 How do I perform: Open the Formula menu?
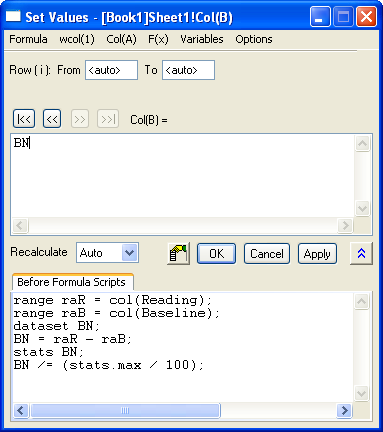tap(28, 39)
